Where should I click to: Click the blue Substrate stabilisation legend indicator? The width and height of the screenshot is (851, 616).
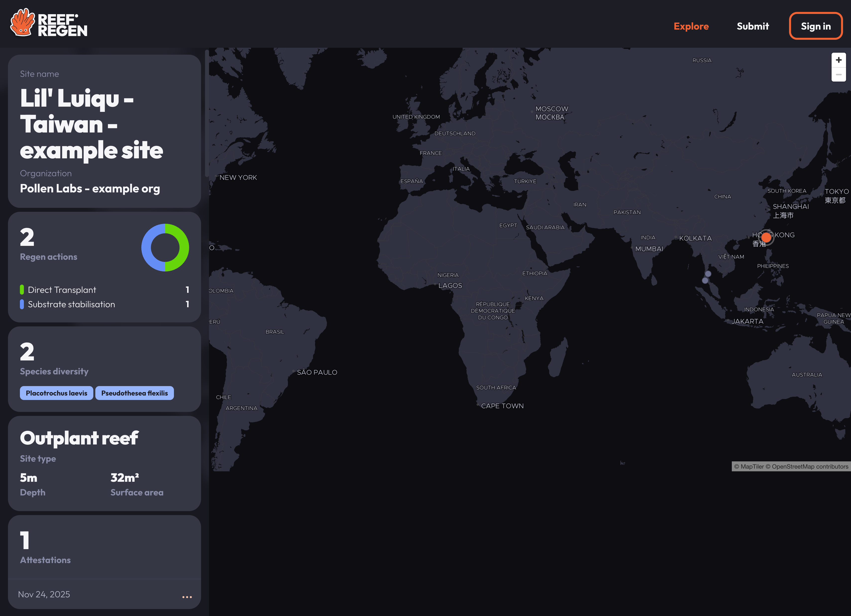(x=22, y=304)
